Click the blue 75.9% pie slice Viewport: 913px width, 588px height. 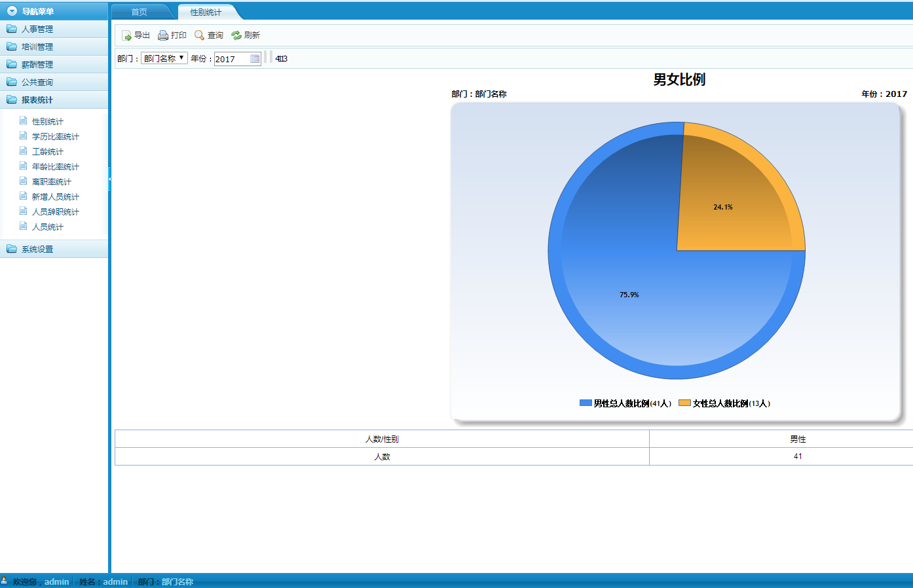coord(629,295)
